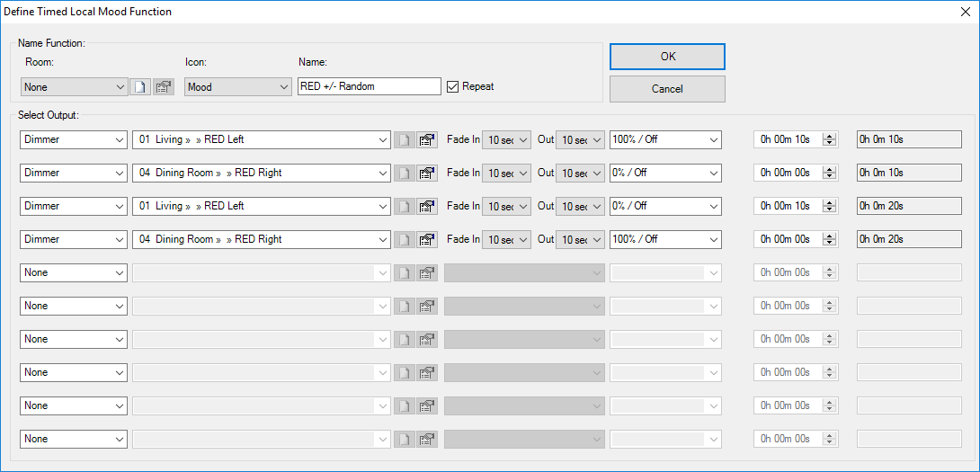Open Fade In dropdown on the first row
Viewport: 980px width, 472px height.
click(x=506, y=139)
